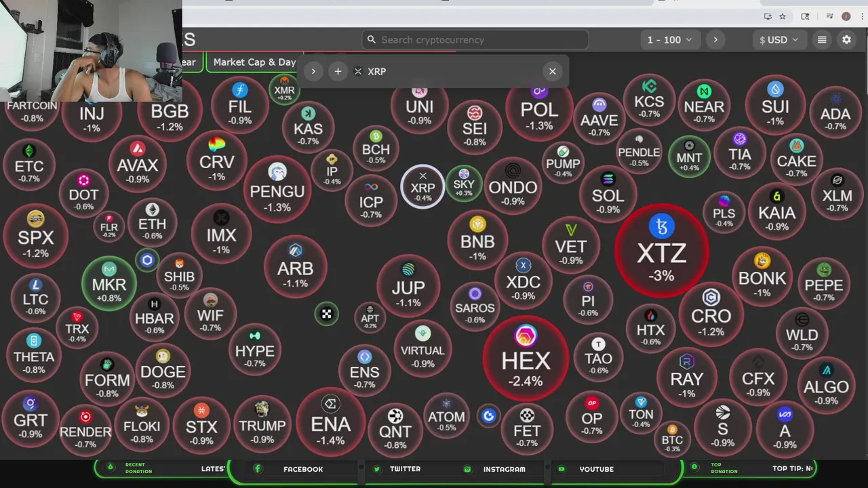Select the VET -0.9% bubble

(571, 244)
